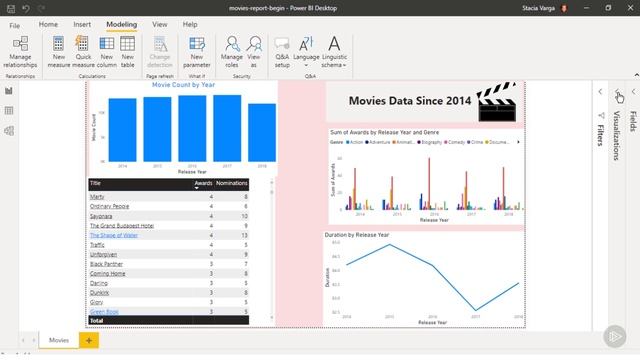
Task: Switch to Data view in sidebar
Action: [9, 111]
